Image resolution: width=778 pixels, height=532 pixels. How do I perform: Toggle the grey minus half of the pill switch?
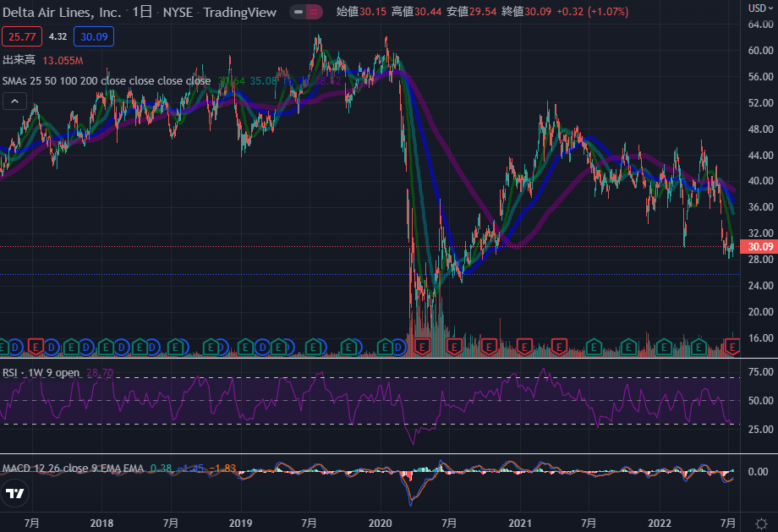tap(299, 11)
